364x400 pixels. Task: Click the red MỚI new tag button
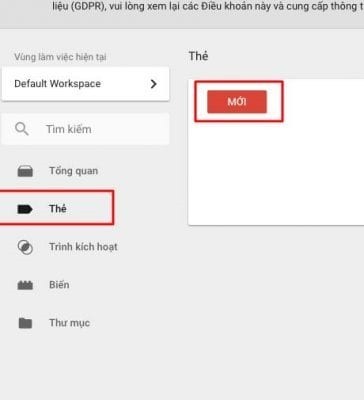click(237, 101)
